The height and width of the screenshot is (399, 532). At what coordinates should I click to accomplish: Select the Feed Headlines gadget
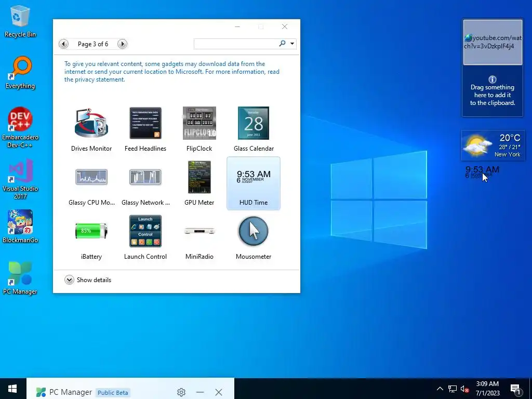(x=145, y=129)
